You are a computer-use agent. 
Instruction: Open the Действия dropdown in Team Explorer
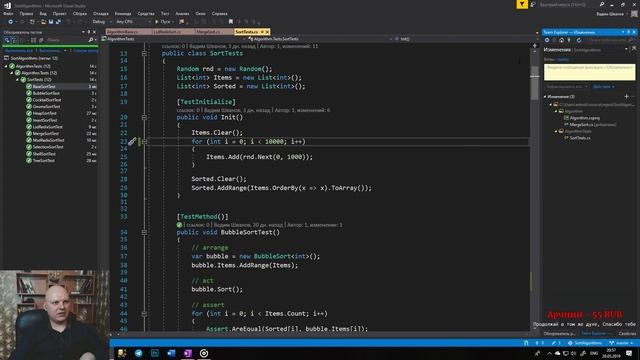[x=604, y=87]
